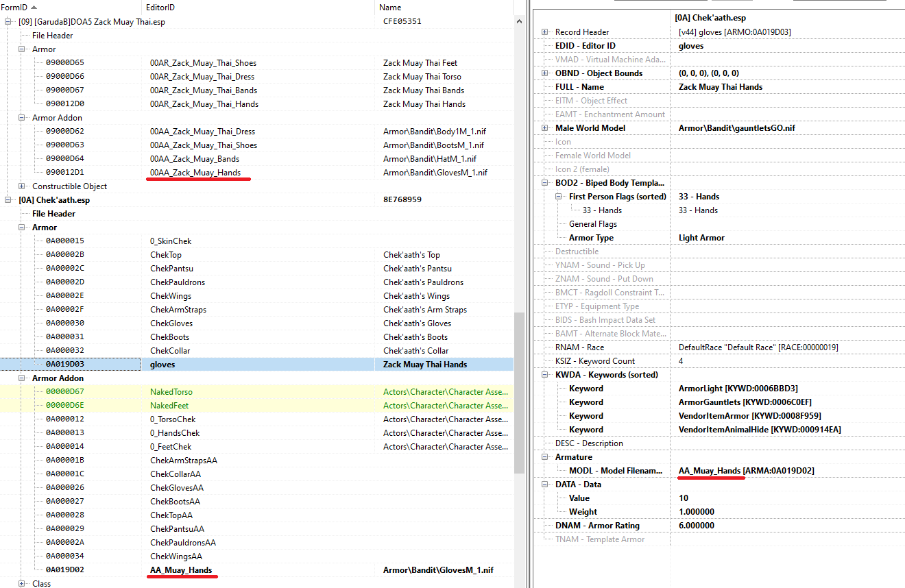Click the DNAM Armor Rating value 6.000000
This screenshot has height=588, width=905.
coord(697,526)
